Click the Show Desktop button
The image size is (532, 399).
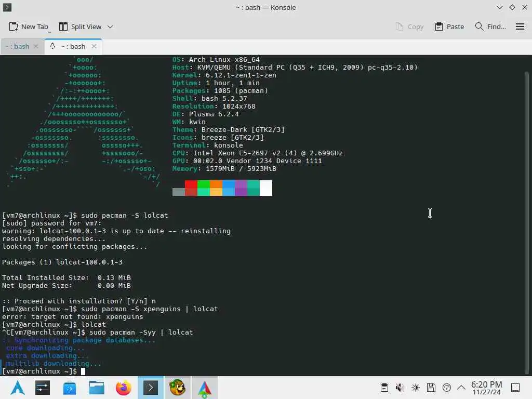pos(515,388)
